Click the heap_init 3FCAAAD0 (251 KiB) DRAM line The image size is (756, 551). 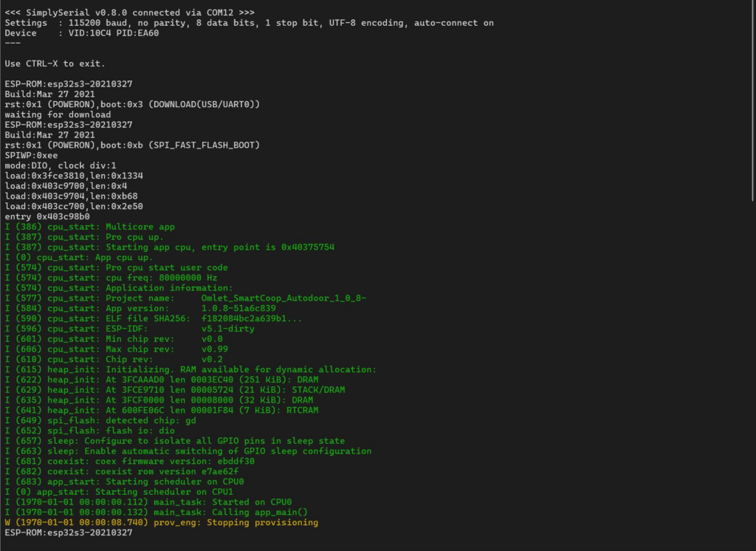162,380
